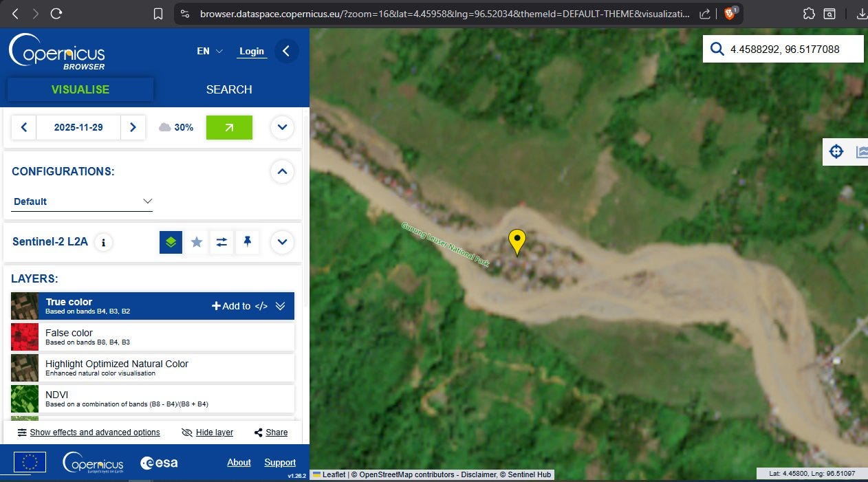The image size is (868, 482).
Task: Click the magnifier search icon on the map
Action: tap(717, 50)
